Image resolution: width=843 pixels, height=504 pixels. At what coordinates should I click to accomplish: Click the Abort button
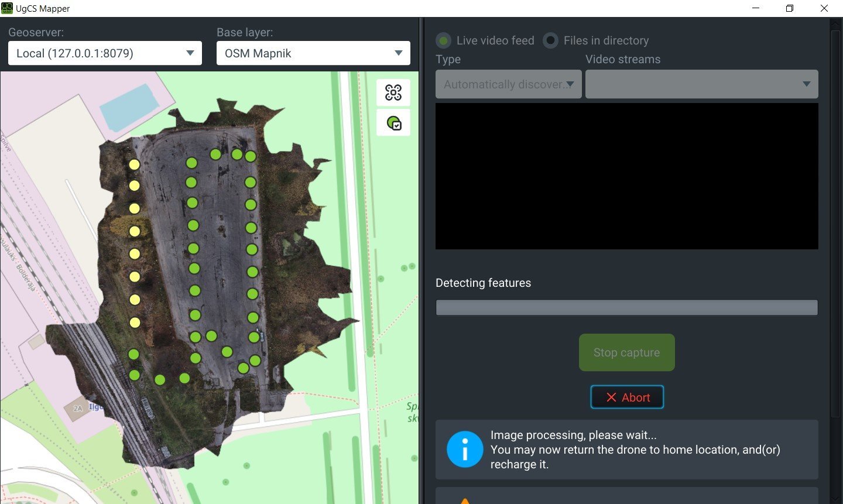627,397
